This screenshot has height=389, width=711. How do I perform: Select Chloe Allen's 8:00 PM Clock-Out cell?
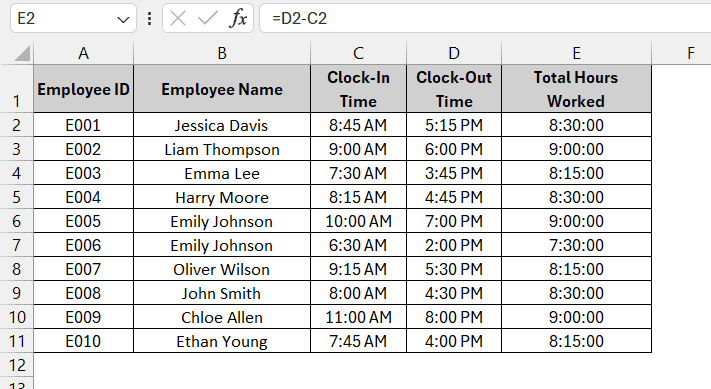click(454, 317)
